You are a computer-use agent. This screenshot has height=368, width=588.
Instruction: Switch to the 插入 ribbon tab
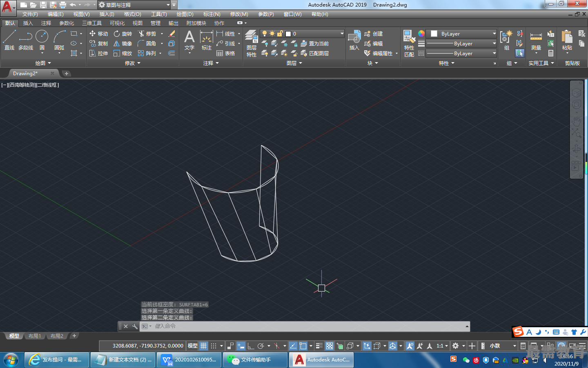coord(28,23)
